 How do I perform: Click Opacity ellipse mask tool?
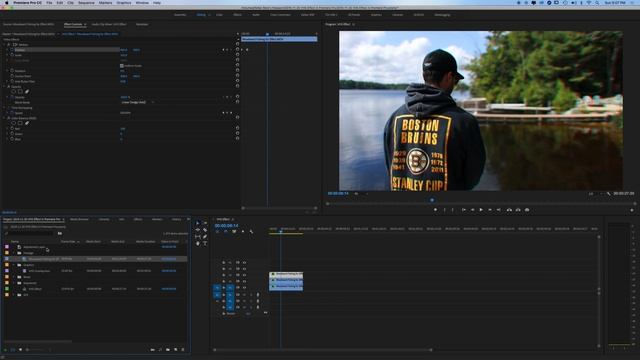[13, 92]
